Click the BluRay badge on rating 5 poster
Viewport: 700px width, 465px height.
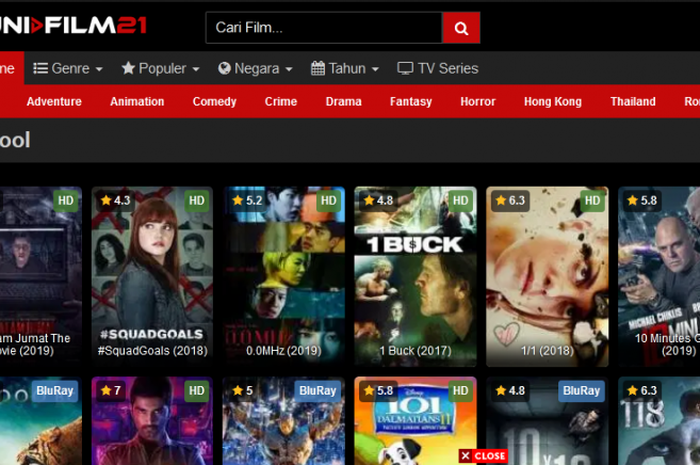click(x=317, y=391)
